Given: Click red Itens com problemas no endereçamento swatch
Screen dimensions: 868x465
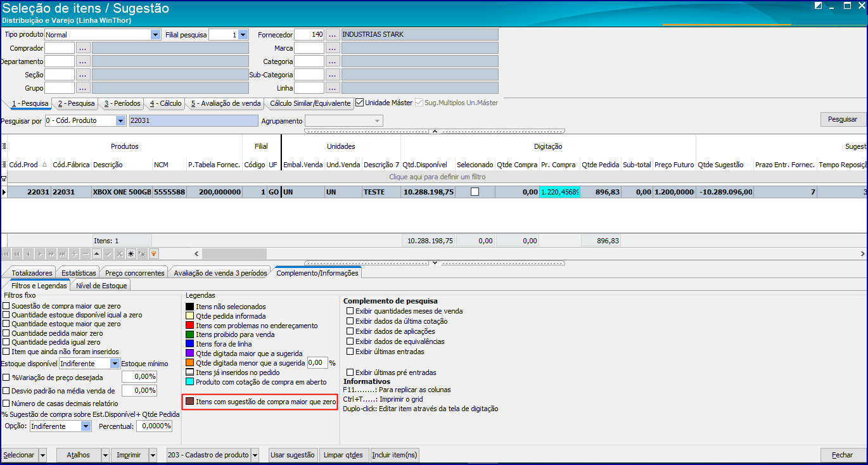Looking at the screenshot, I should pos(189,326).
